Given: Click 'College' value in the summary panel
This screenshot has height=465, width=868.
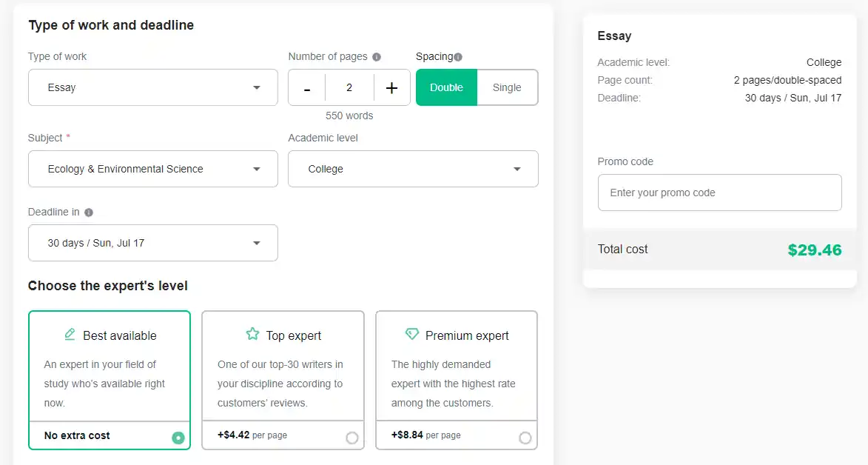Looking at the screenshot, I should (x=824, y=63).
